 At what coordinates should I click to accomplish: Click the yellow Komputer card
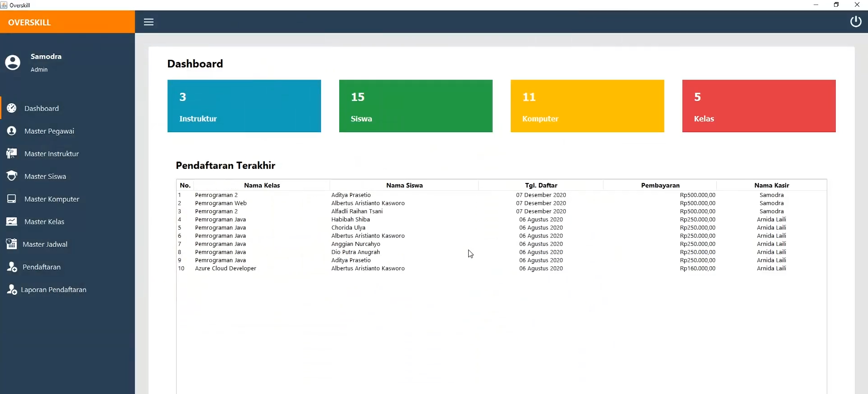587,106
